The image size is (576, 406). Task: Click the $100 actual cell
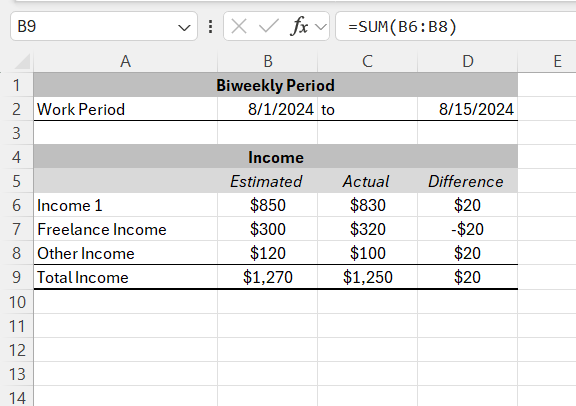(x=367, y=253)
